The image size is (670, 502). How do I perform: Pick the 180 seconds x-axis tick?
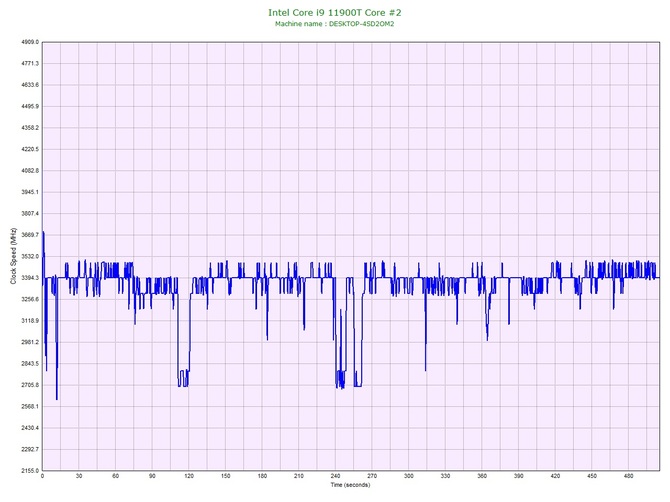(x=262, y=476)
